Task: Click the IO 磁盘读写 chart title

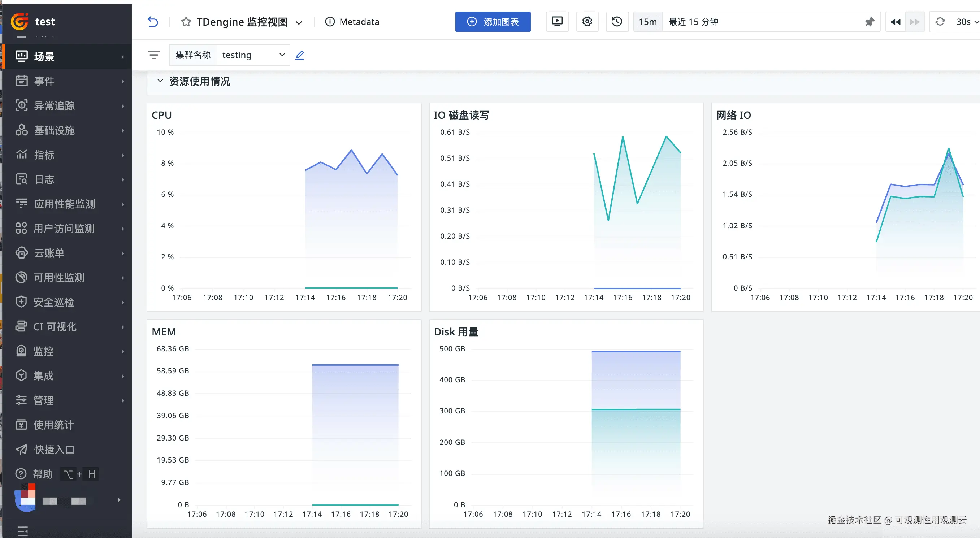Action: (461, 115)
